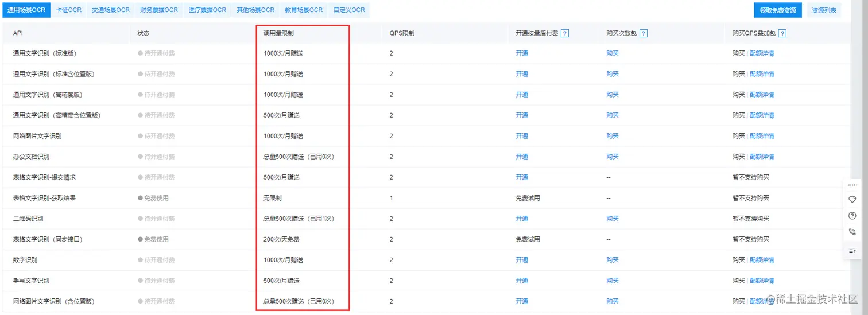The width and height of the screenshot is (868, 315).
Task: Click 开通 for 表格文字识别-提交请求
Action: click(x=522, y=177)
